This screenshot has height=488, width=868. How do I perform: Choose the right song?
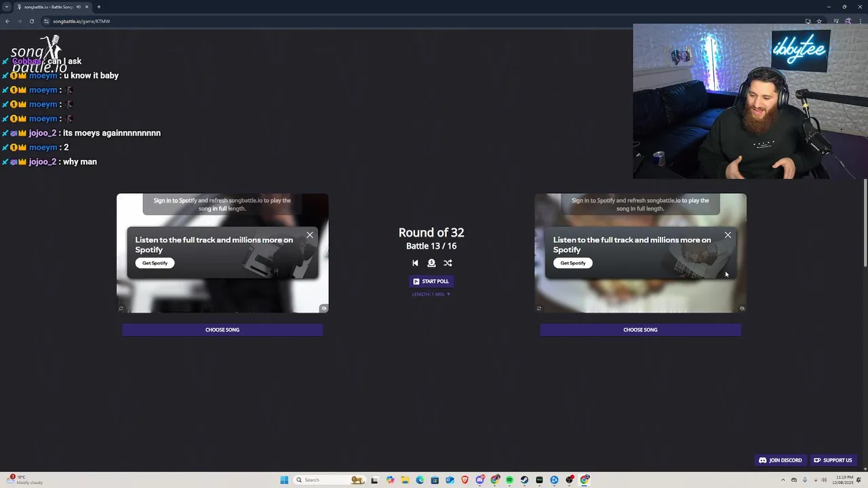(640, 329)
